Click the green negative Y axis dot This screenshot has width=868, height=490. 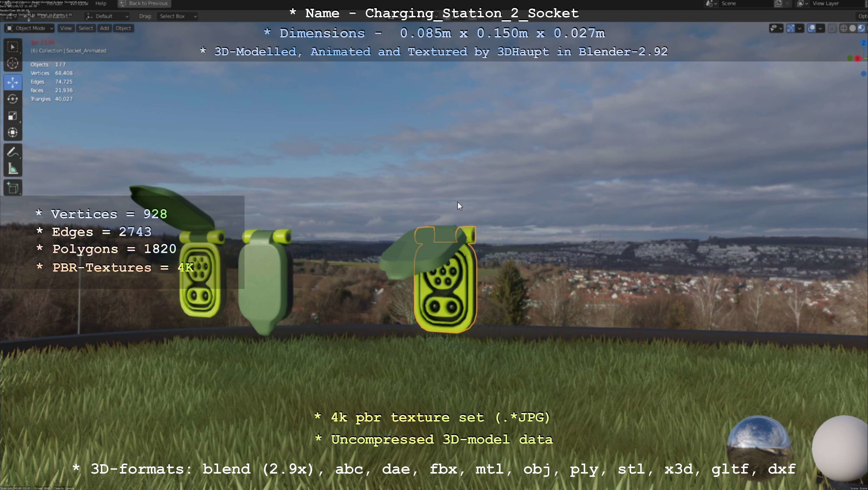850,58
